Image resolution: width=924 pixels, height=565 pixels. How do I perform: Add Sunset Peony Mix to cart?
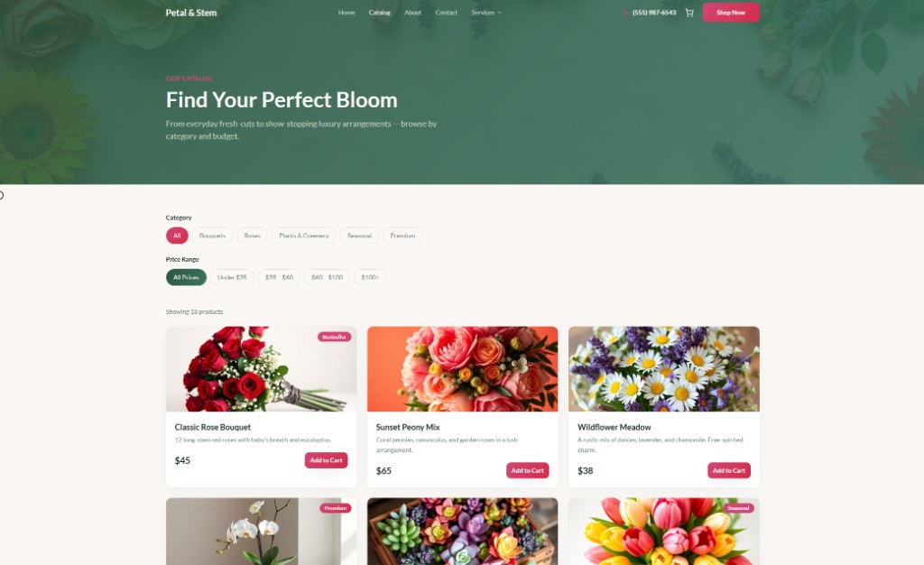tap(527, 470)
